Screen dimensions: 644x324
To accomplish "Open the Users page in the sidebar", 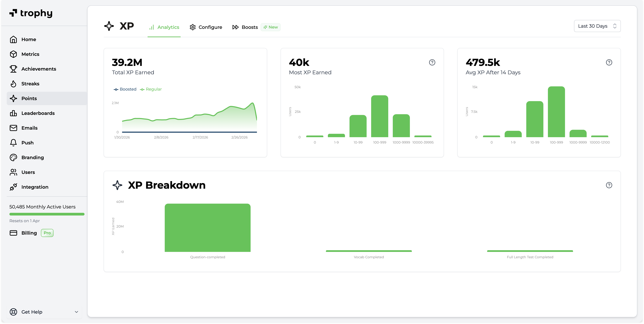I will pyautogui.click(x=28, y=172).
